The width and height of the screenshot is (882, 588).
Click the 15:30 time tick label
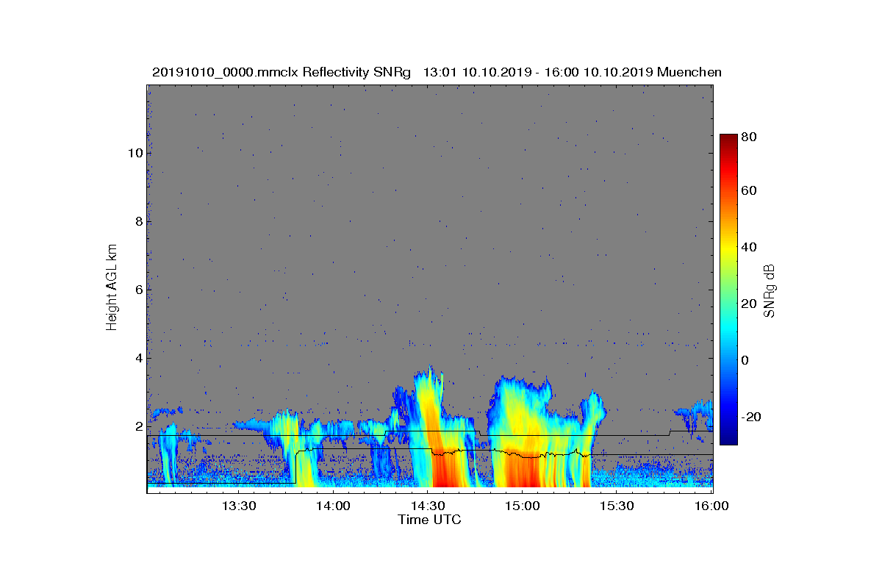pyautogui.click(x=617, y=506)
